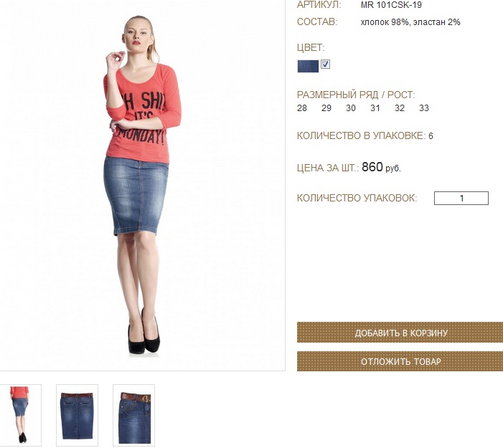
Task: Select size 29
Action: (326, 108)
